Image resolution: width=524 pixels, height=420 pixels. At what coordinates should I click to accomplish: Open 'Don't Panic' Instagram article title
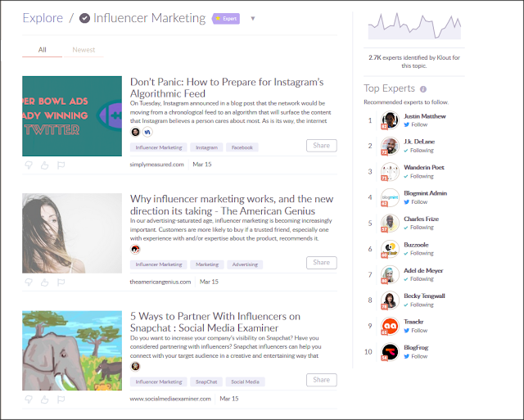(x=227, y=88)
